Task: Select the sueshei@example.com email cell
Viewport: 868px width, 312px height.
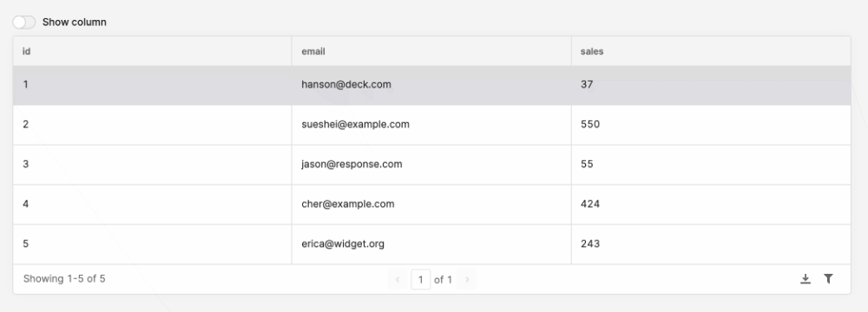Action: coord(431,125)
